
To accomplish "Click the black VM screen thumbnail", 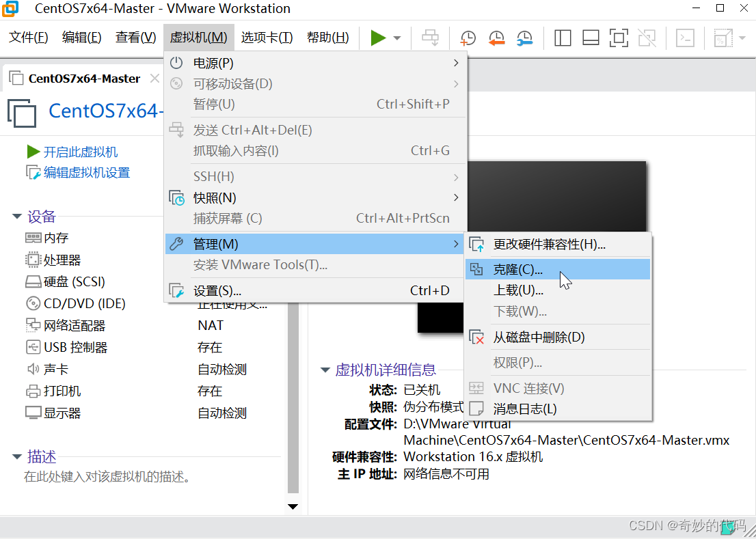I will 531,247.
